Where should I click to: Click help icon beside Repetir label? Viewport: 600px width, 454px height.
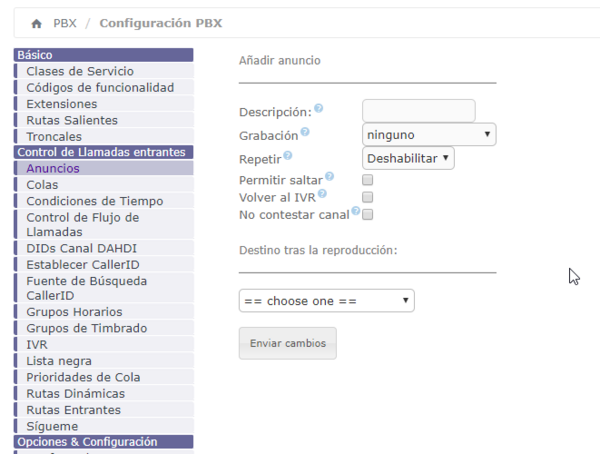[x=288, y=155]
